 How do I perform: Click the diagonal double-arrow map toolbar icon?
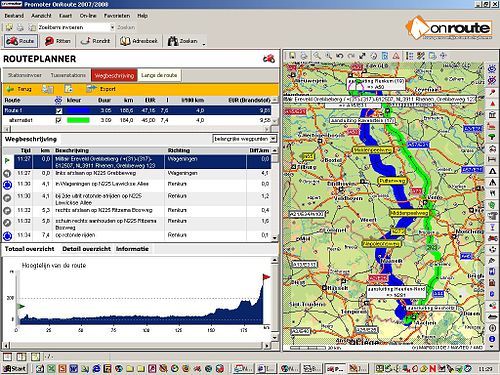click(363, 56)
